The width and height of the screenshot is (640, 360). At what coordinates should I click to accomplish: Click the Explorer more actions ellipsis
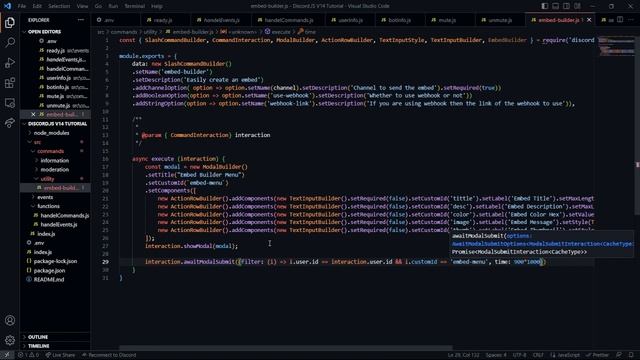(x=81, y=20)
